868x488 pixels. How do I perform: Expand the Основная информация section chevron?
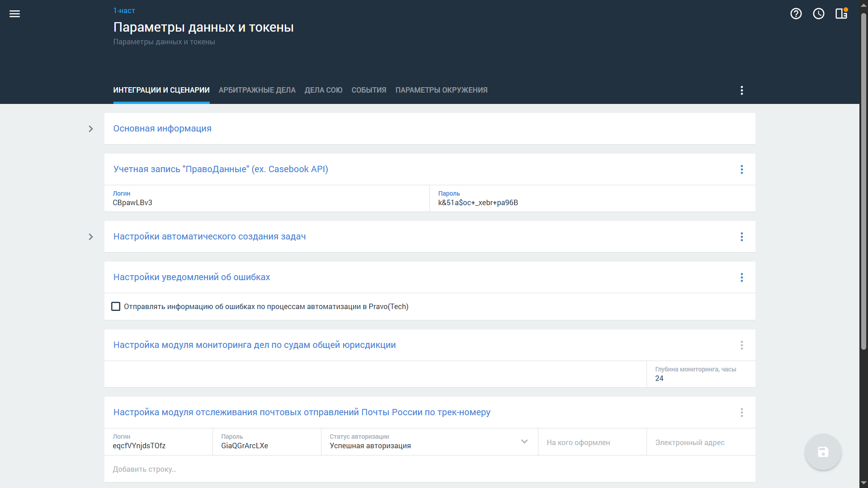90,129
